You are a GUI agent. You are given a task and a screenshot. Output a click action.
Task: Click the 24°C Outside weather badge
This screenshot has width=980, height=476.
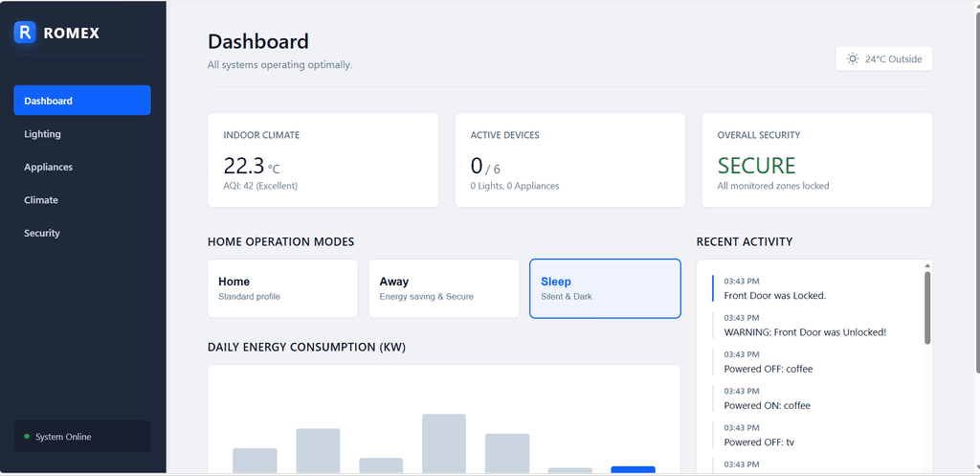(x=883, y=59)
